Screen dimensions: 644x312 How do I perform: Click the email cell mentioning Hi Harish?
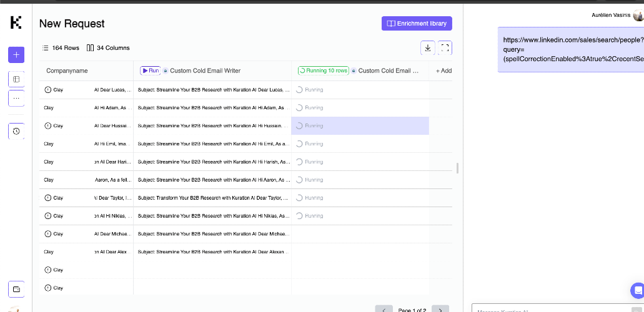tap(212, 162)
